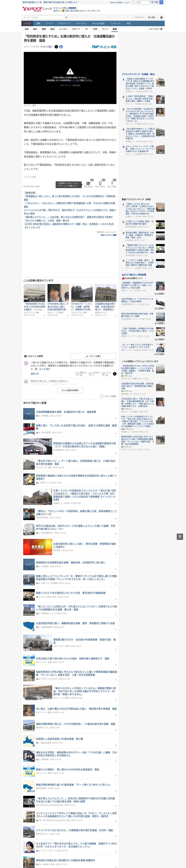The height and width of the screenshot is (868, 186).
Task: Open the ヘルプ link at top
Action: pyautogui.click(x=127, y=2)
